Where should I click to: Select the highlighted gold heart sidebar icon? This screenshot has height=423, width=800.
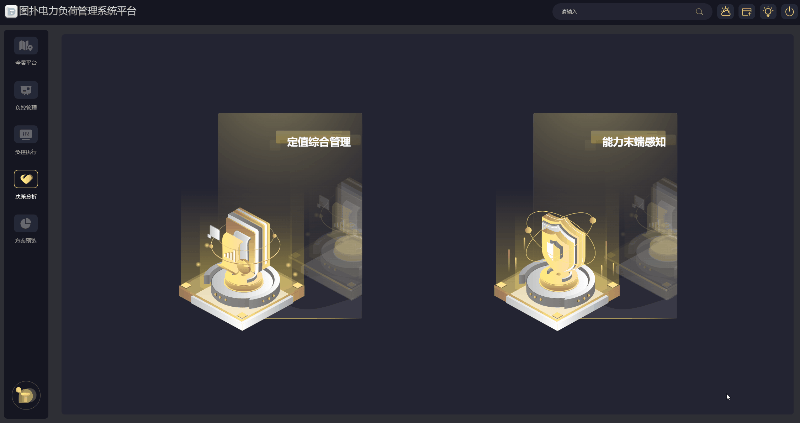pos(26,179)
